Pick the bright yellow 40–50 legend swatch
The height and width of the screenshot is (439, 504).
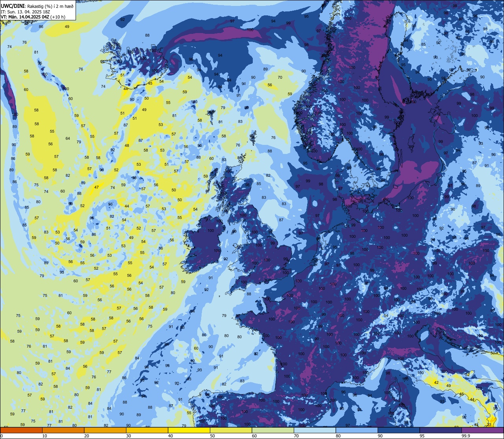click(189, 430)
